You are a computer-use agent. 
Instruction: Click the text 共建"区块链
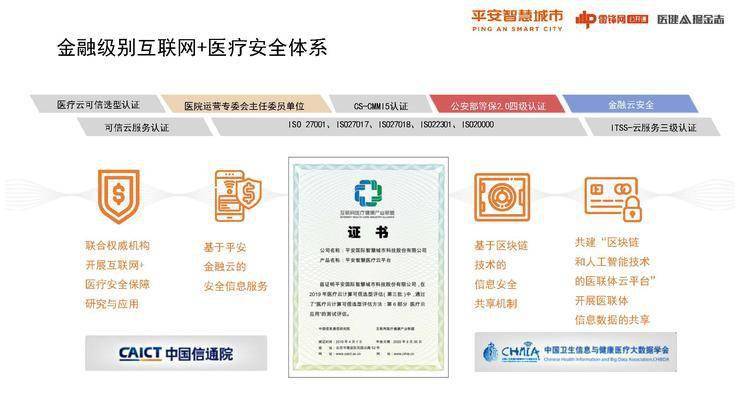[607, 242]
